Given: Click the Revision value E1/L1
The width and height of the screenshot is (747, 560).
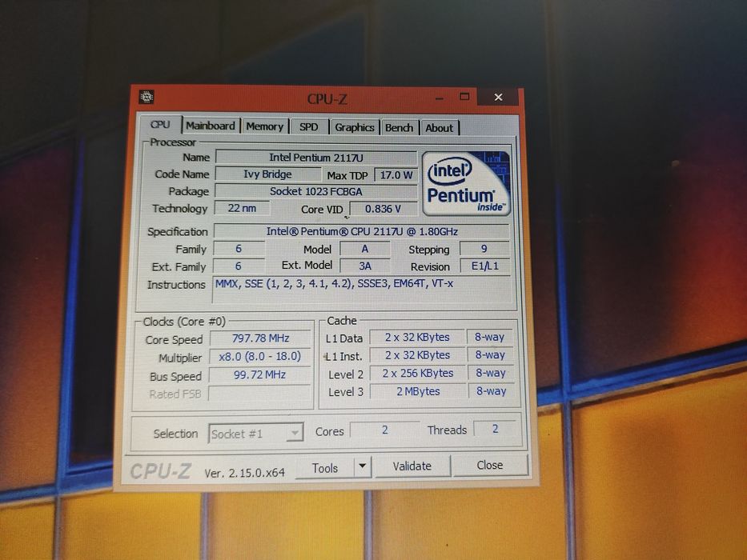Looking at the screenshot, I should tap(485, 266).
